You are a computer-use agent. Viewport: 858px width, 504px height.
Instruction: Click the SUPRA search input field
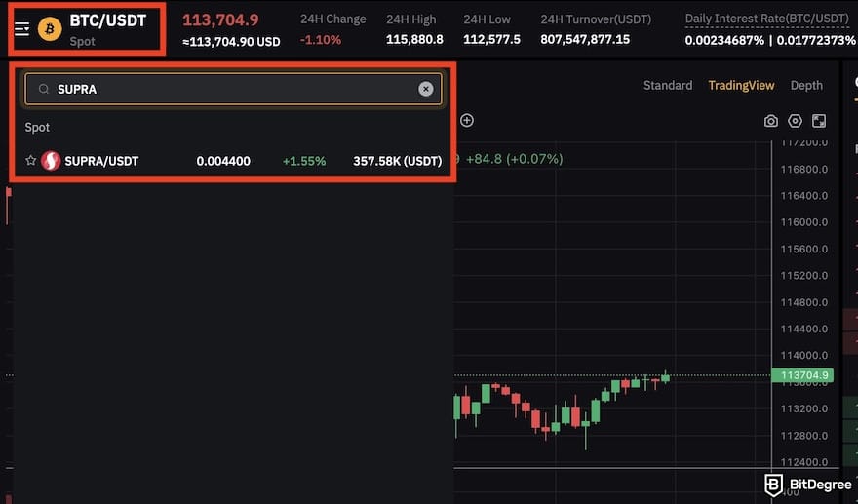tap(233, 89)
